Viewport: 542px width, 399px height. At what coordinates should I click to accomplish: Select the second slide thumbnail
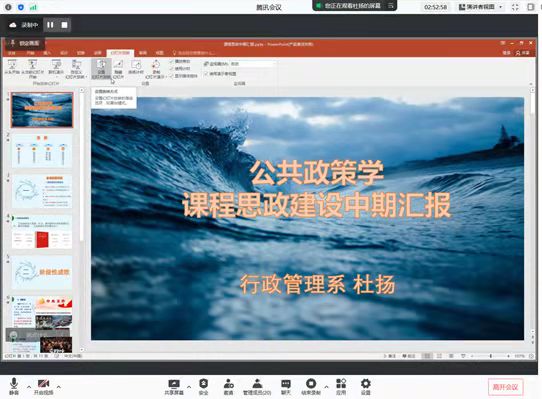pos(42,151)
